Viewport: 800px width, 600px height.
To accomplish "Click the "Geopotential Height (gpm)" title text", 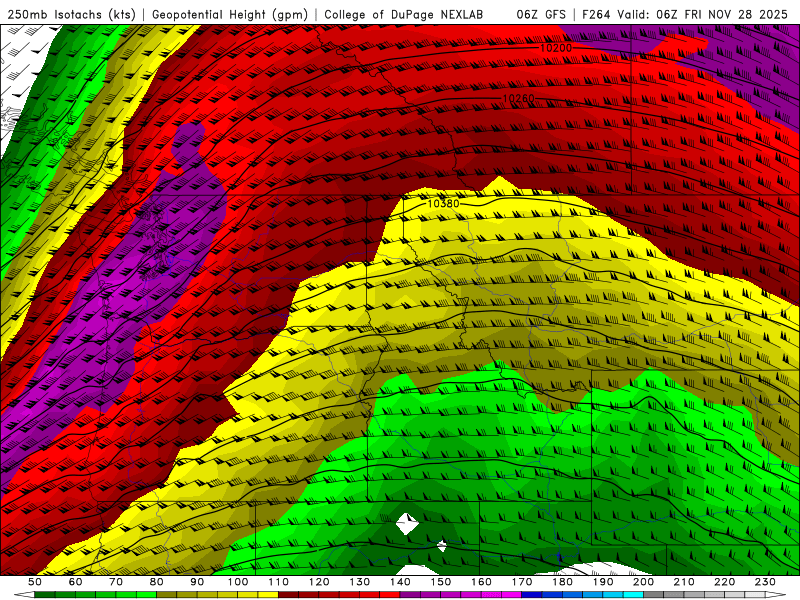I will [x=230, y=14].
